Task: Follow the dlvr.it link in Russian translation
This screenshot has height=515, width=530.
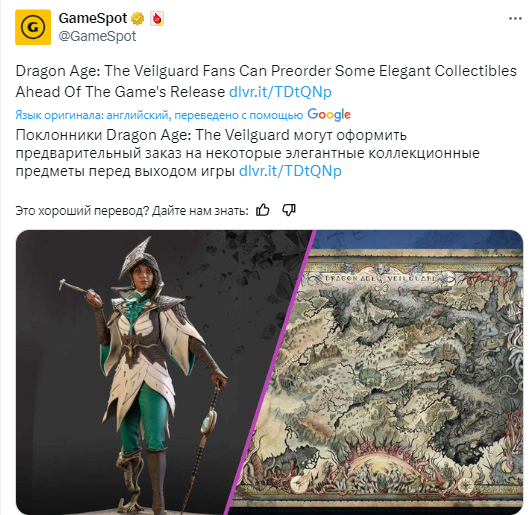Action: click(290, 171)
